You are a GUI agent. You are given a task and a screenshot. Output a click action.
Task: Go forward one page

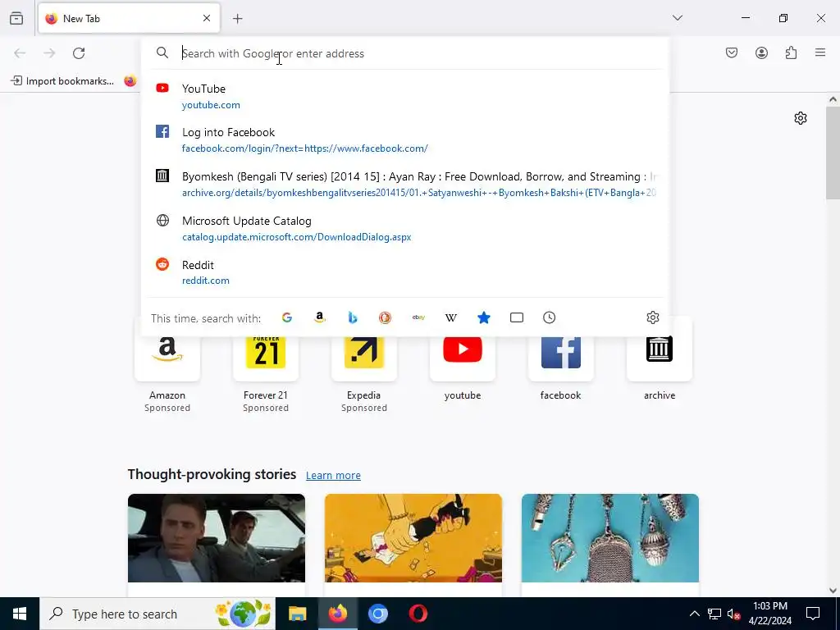tap(49, 53)
